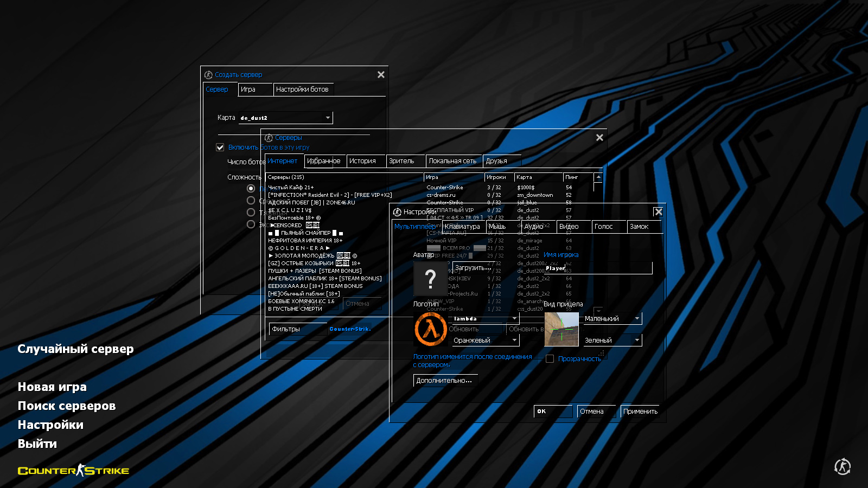Switch to the Избранное servers tab
This screenshot has width=868, height=488.
pyautogui.click(x=324, y=161)
